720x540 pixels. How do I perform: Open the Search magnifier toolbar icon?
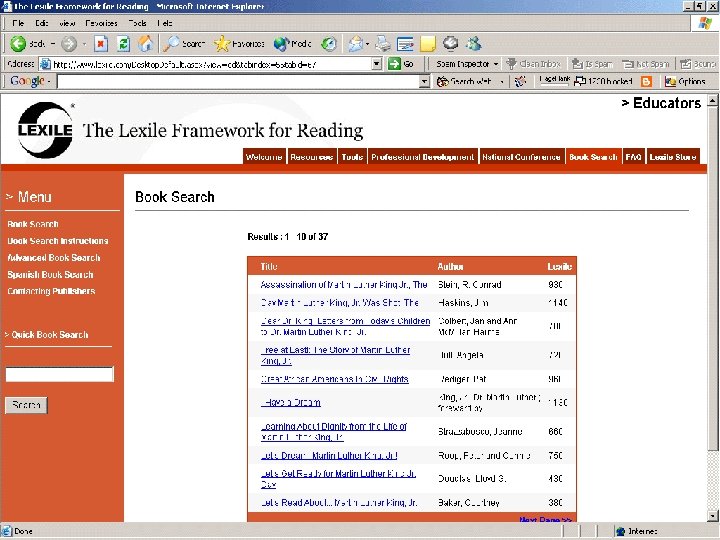(172, 44)
